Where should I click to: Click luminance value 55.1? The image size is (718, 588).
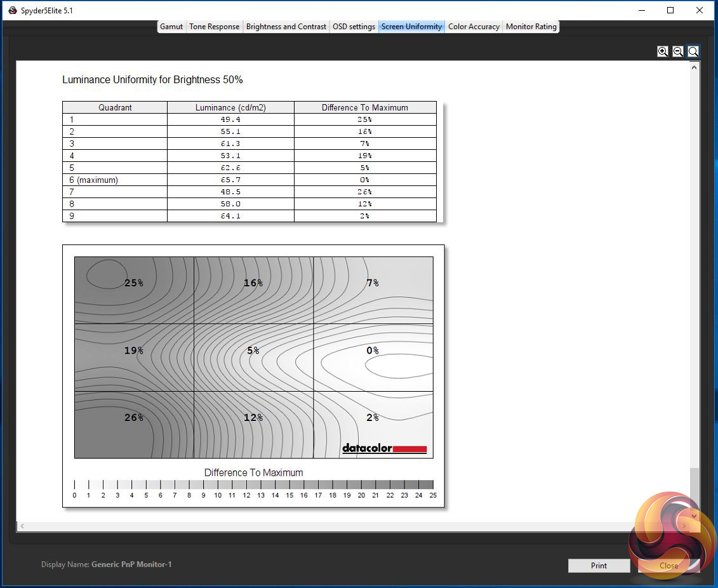[x=230, y=131]
